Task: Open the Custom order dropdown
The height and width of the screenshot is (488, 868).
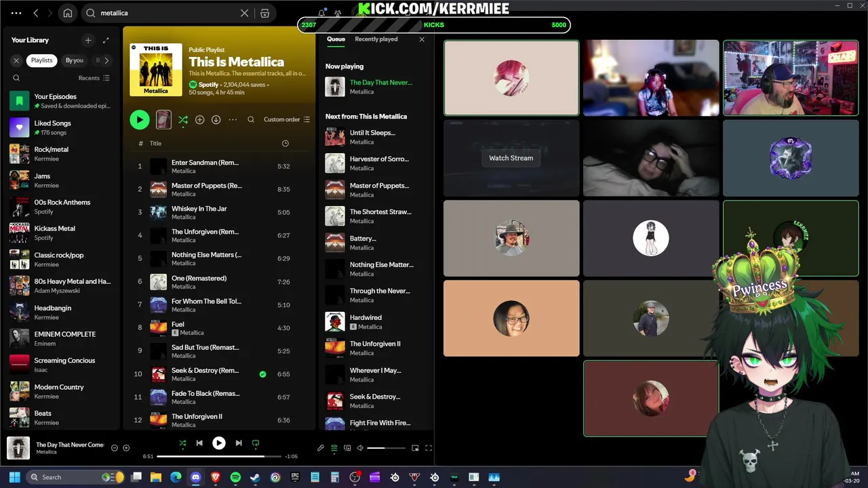Action: click(287, 119)
